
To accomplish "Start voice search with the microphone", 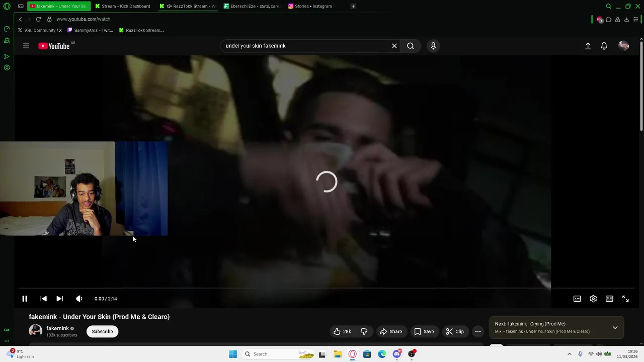I will [x=433, y=46].
